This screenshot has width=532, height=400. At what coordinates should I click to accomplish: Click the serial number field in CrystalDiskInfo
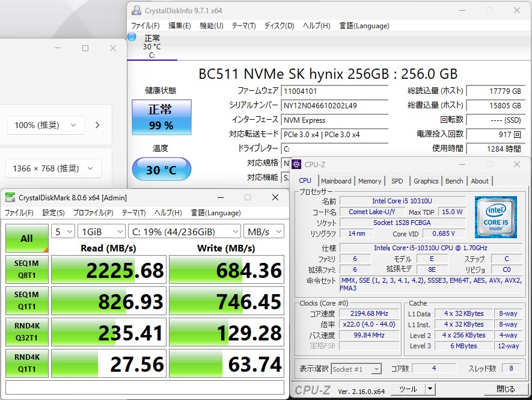coord(335,106)
